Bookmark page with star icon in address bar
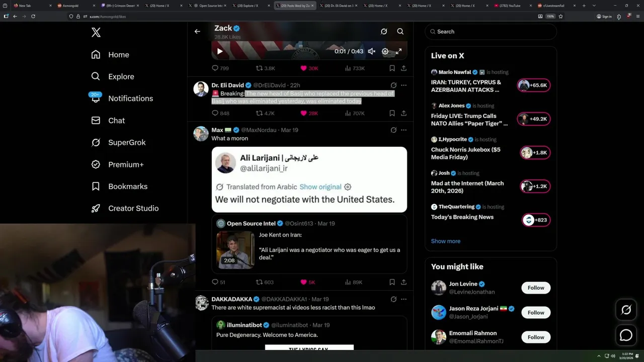Viewport: 644px width, 362px height. 560,16
